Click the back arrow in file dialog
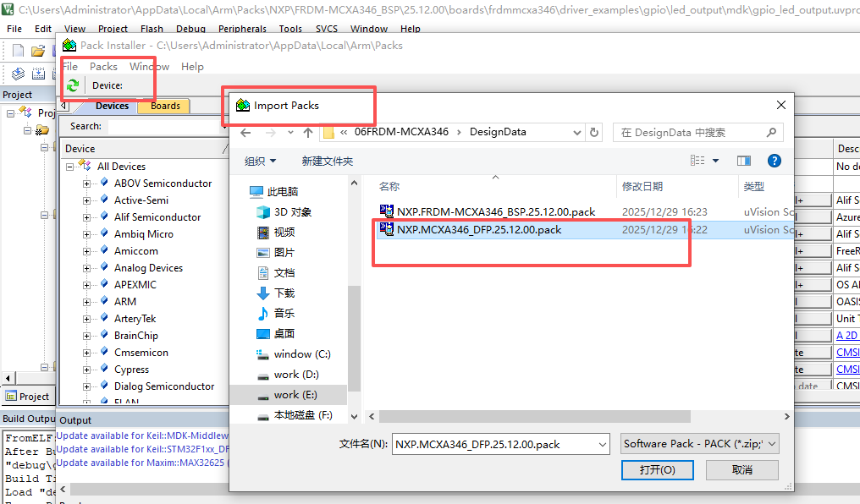860x504 pixels. pos(245,133)
